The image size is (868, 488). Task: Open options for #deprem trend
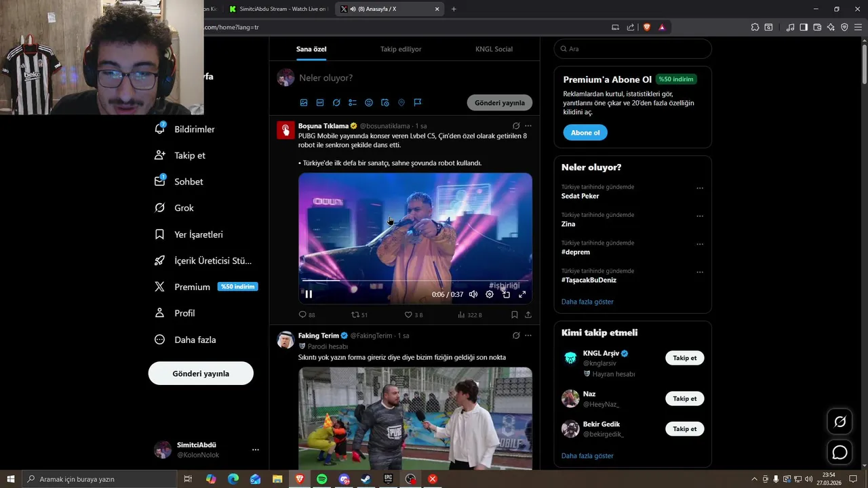(x=700, y=244)
